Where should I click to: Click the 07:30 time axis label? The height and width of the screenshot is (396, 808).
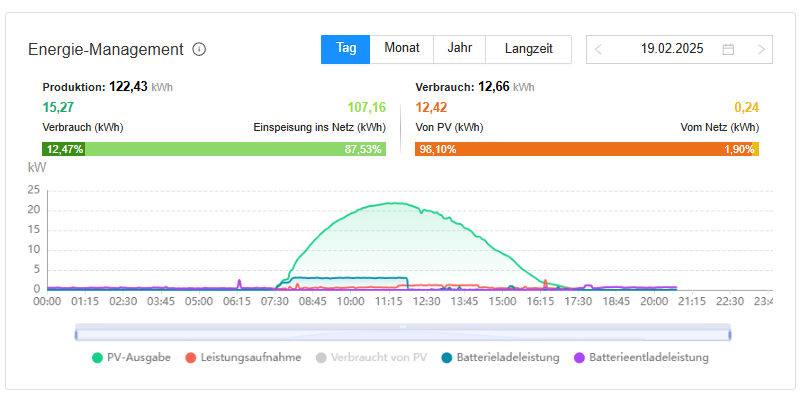coord(275,301)
